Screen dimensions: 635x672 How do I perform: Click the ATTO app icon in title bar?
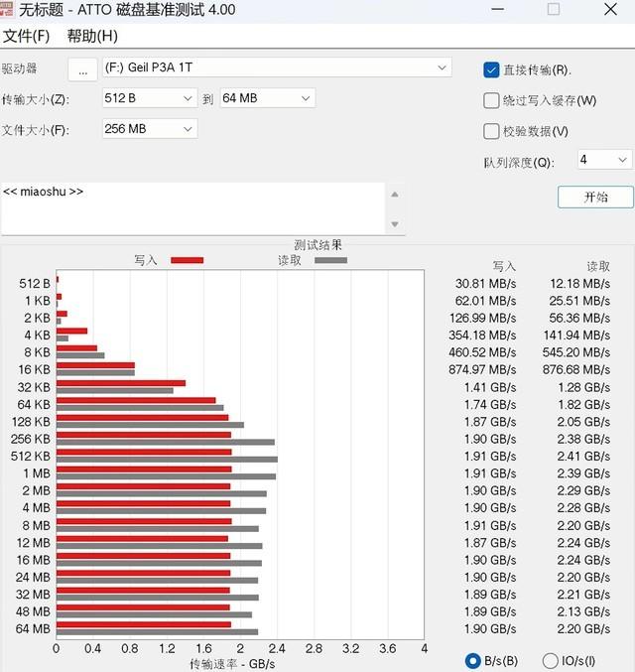pyautogui.click(x=6, y=9)
